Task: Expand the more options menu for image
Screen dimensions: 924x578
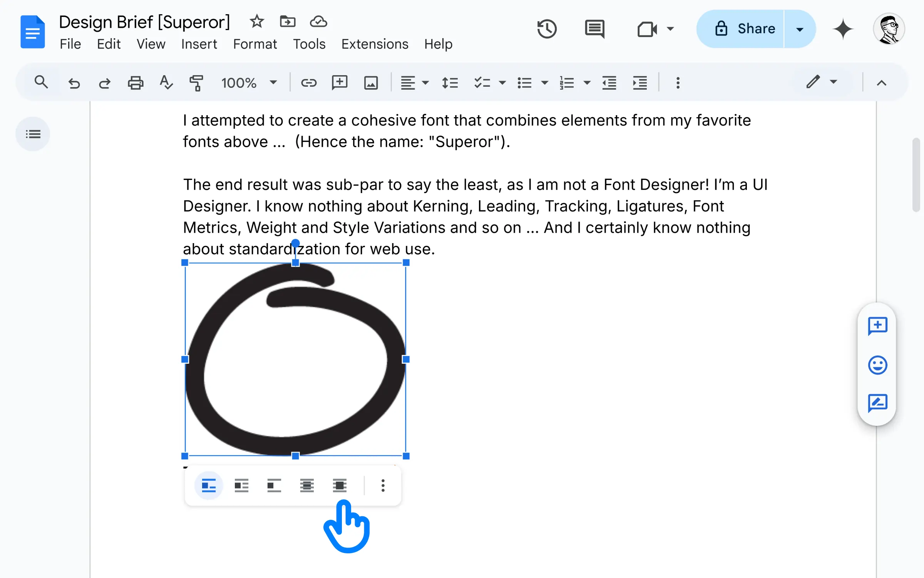Action: click(x=383, y=485)
